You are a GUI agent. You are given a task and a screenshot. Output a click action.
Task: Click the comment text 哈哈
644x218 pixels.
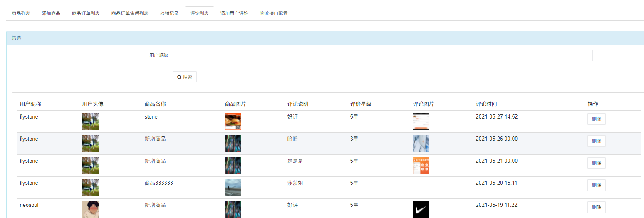292,139
